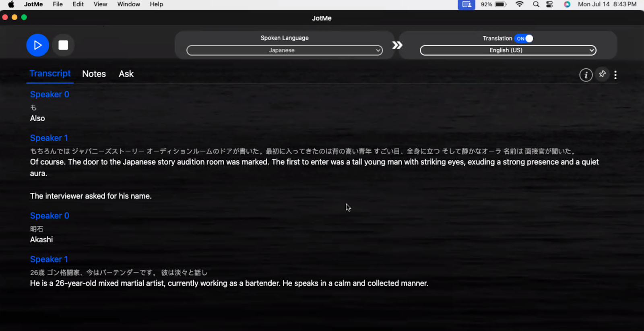Open the Window menu
The width and height of the screenshot is (644, 331).
(x=129, y=4)
